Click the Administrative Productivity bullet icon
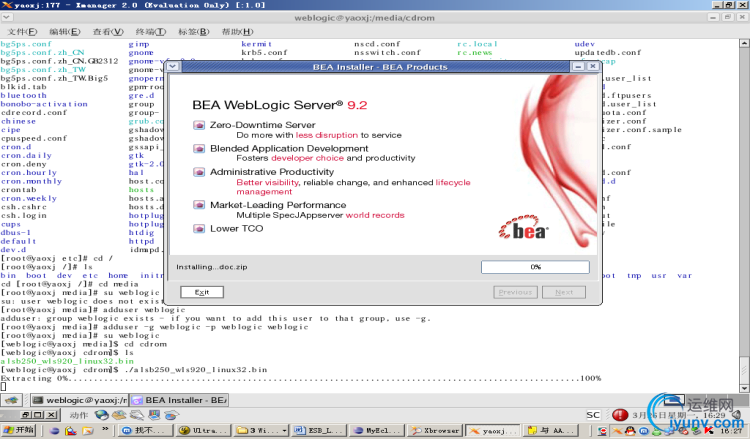The height and width of the screenshot is (439, 750). (199, 172)
